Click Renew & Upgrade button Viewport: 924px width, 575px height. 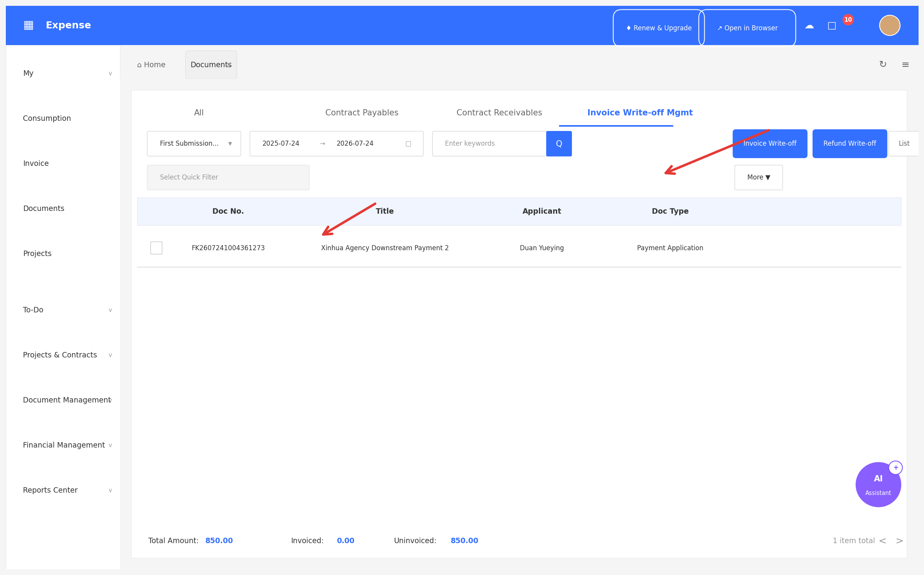[x=658, y=28]
